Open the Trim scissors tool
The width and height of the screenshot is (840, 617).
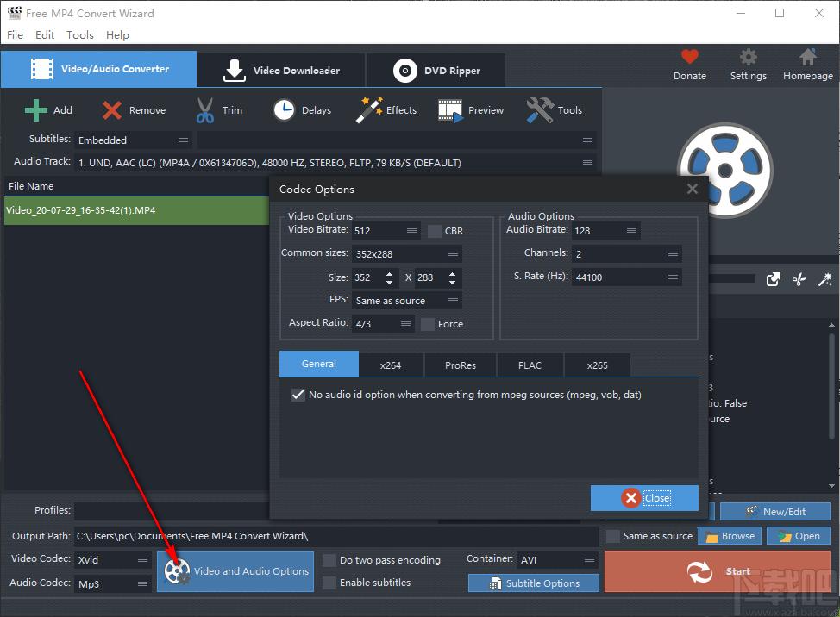coord(204,110)
